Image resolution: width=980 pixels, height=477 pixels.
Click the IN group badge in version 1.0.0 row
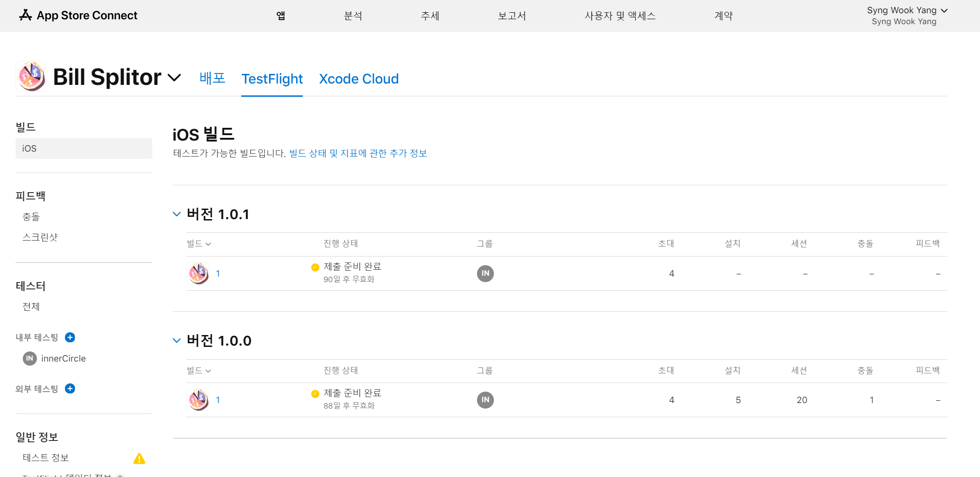(x=485, y=400)
